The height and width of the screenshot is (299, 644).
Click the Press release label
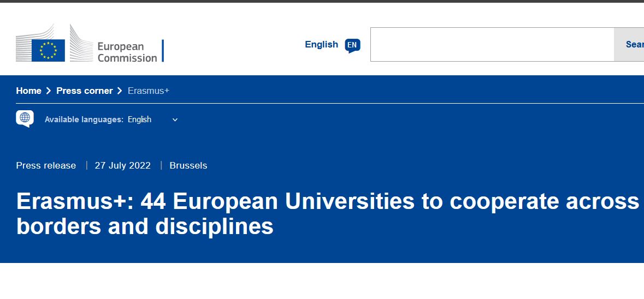tap(46, 166)
